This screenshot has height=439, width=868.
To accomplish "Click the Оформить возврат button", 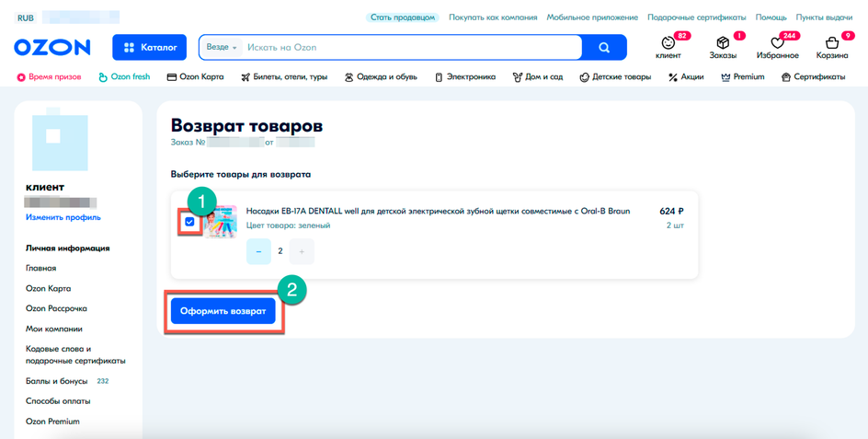I will 223,311.
